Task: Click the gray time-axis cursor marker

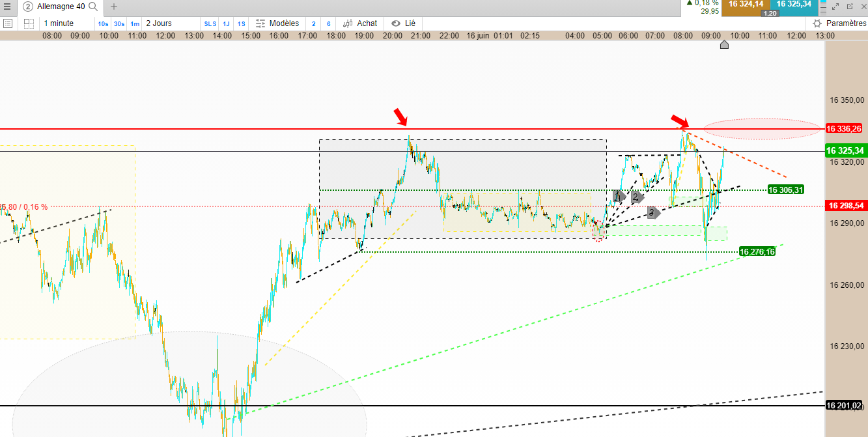Action: (x=724, y=44)
